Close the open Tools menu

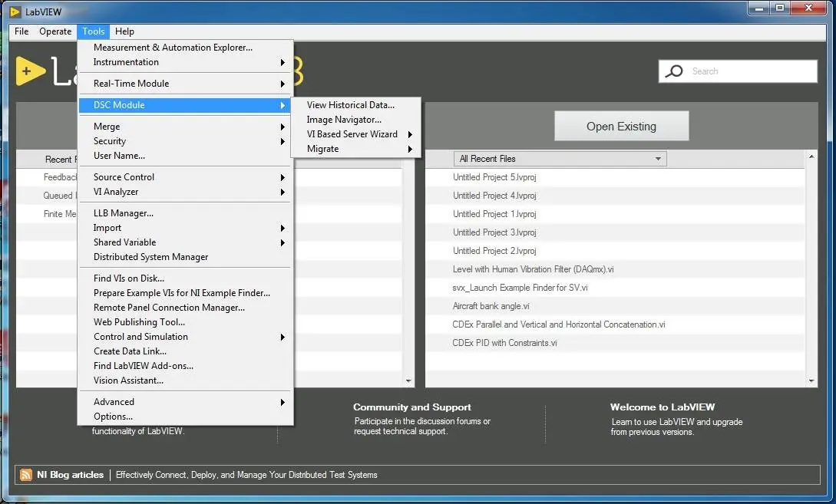tap(94, 31)
